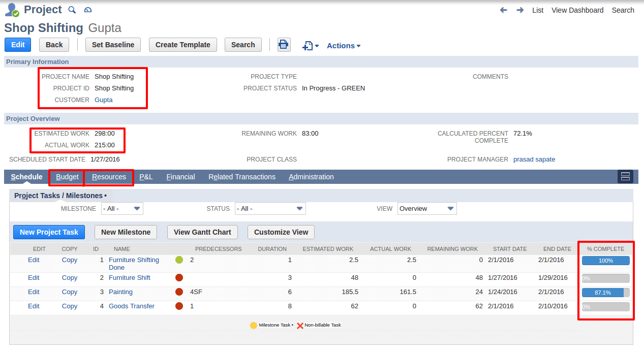Copy the Goods Transfer task row
The width and height of the screenshot is (644, 353).
[x=70, y=306]
